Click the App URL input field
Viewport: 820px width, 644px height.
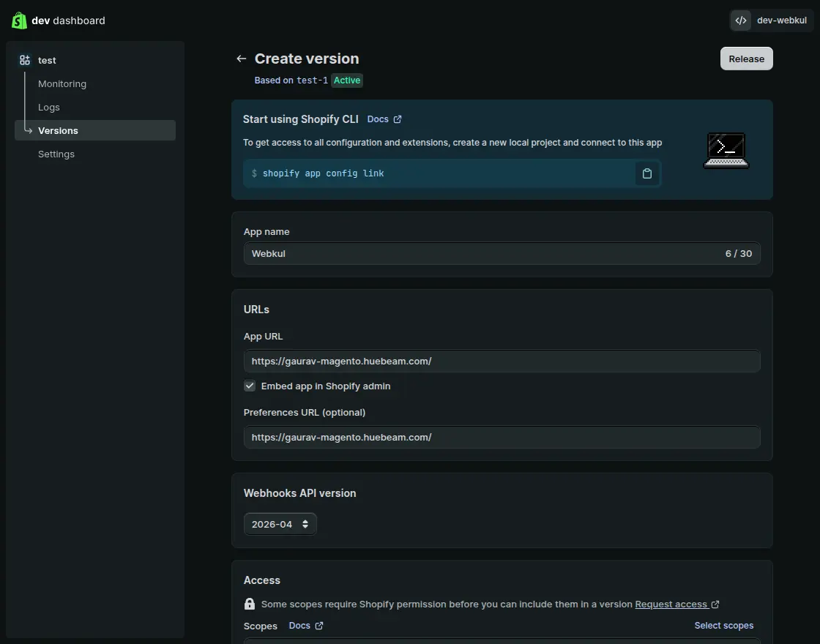(502, 362)
